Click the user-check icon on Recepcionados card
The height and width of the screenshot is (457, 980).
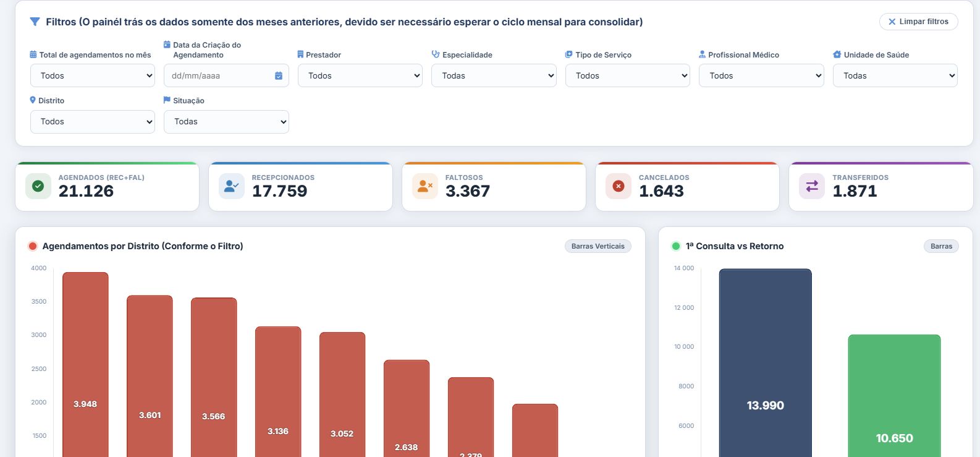coord(232,186)
